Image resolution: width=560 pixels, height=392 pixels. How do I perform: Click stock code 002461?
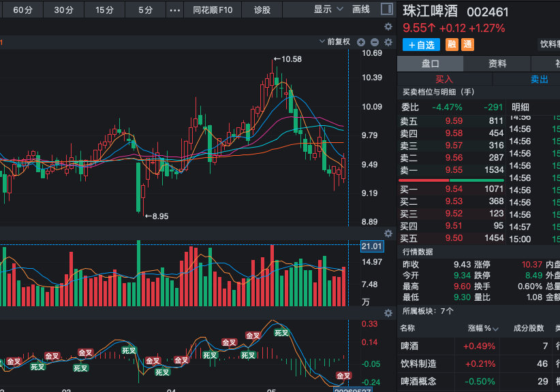click(x=488, y=12)
